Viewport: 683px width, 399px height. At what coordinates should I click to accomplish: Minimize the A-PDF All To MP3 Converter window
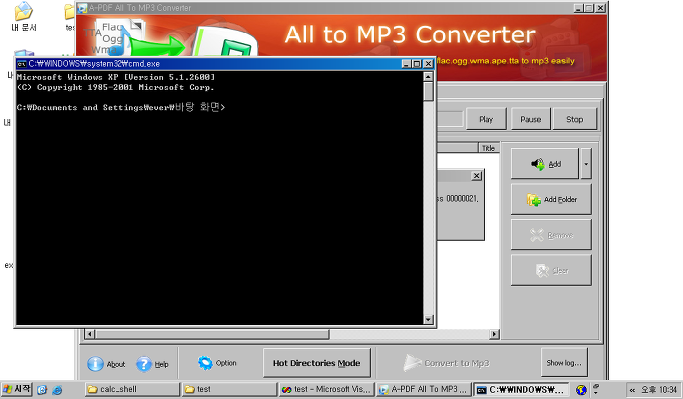578,8
